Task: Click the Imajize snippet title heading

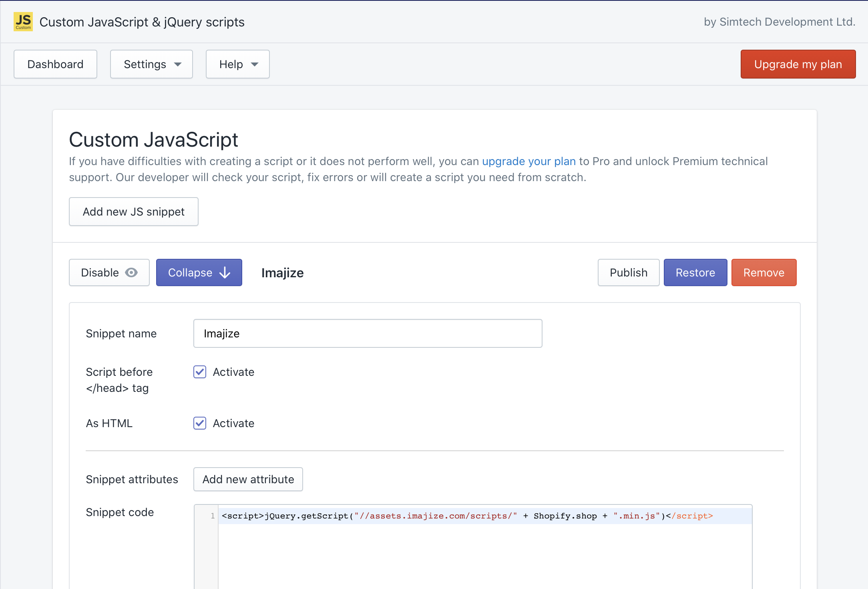Action: [282, 273]
